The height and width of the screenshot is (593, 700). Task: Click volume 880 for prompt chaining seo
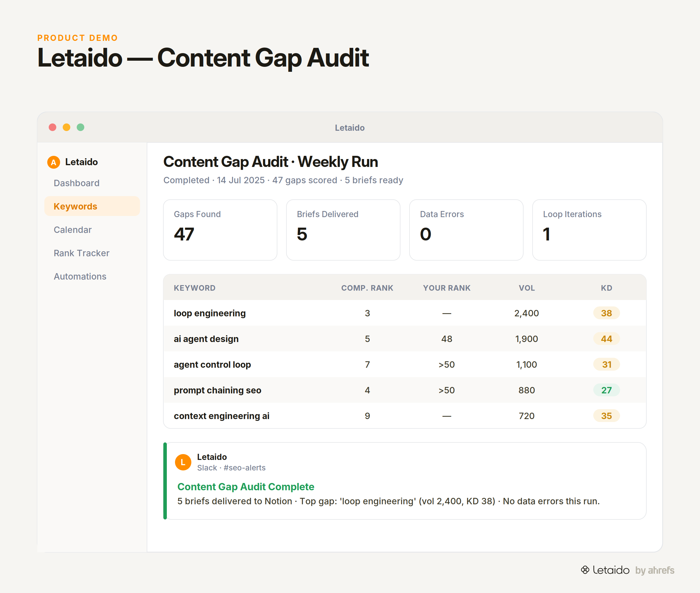[x=526, y=390]
